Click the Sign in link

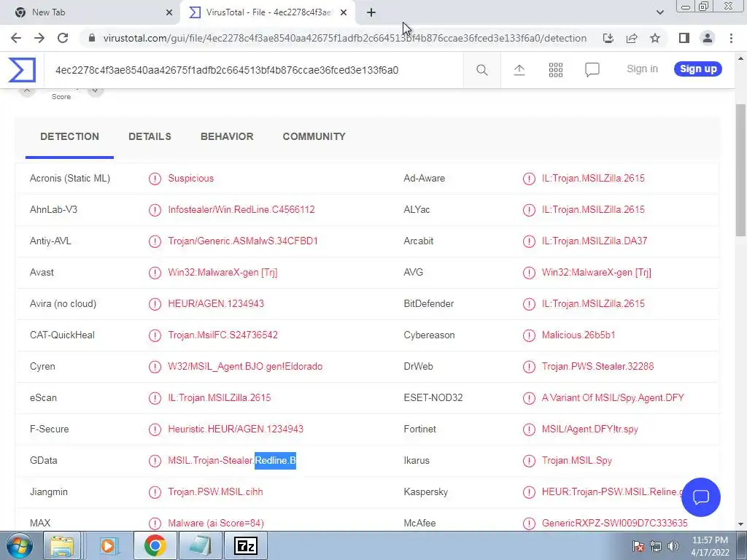point(642,69)
